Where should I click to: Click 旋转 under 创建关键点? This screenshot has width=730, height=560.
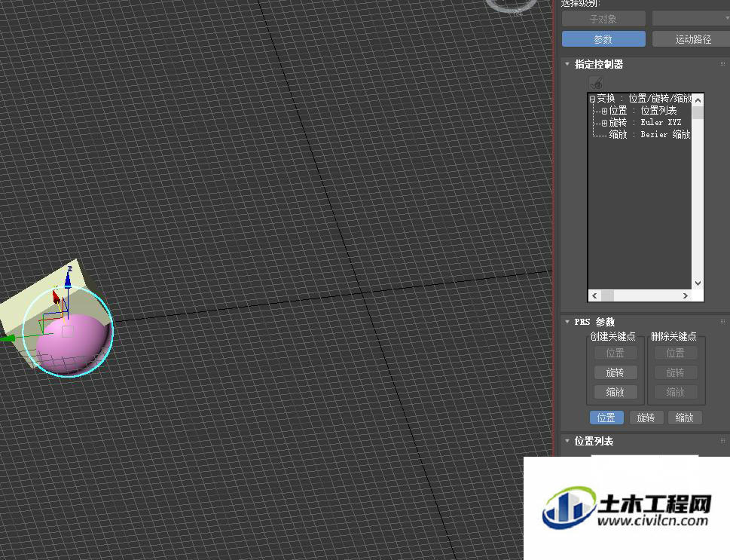tap(615, 373)
